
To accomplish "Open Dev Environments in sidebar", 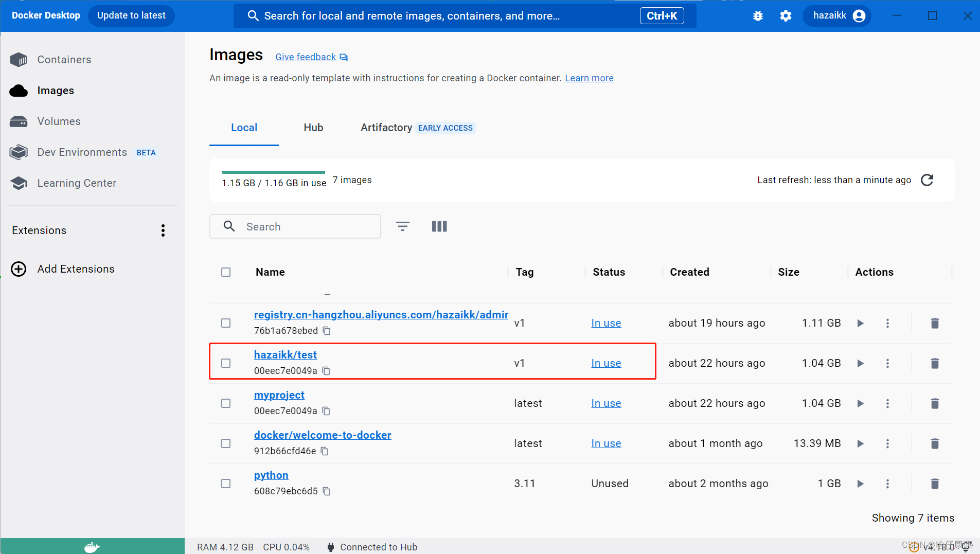I will tap(83, 152).
